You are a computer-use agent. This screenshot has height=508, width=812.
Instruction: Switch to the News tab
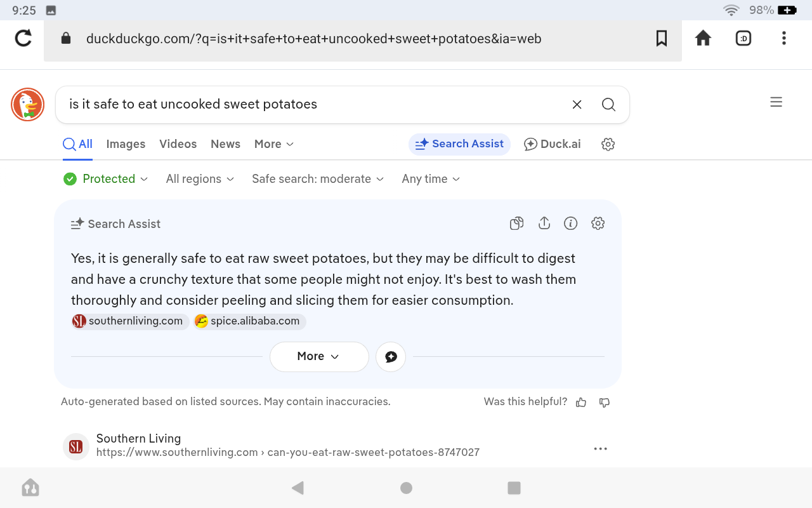coord(225,144)
